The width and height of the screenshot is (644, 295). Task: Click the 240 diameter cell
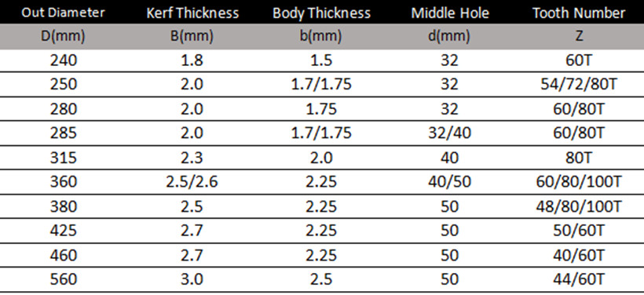click(x=64, y=60)
